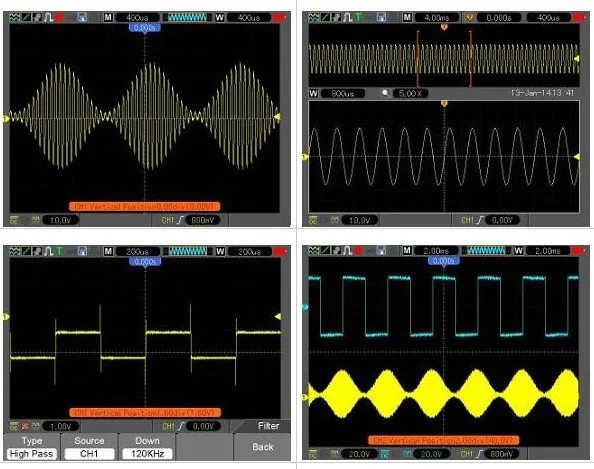The image size is (594, 469).
Task: Click the memory bar in the 2.00ms scope
Action: pos(486,251)
